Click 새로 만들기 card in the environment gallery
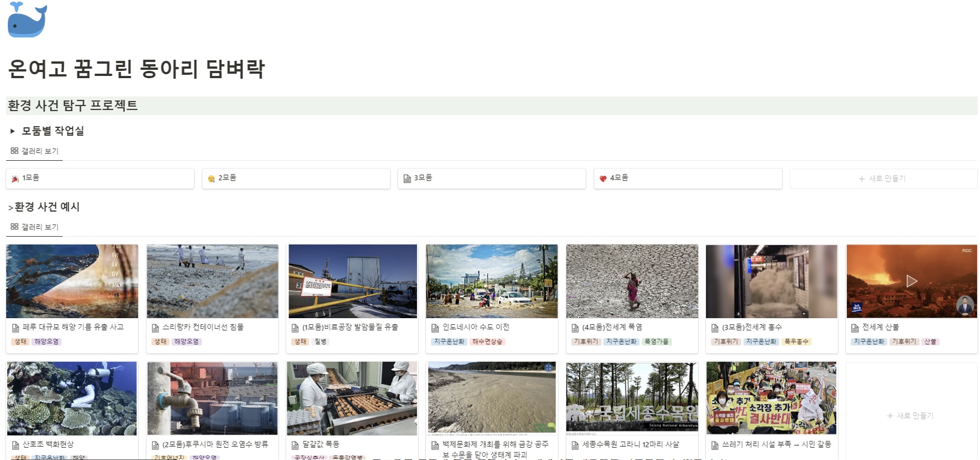980x460 pixels. pyautogui.click(x=911, y=416)
